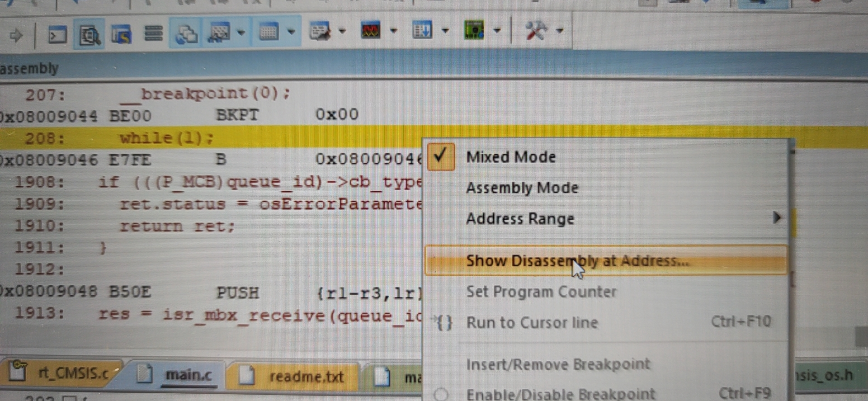868x401 pixels.
Task: Choose Run to Cursor line
Action: tap(607, 322)
